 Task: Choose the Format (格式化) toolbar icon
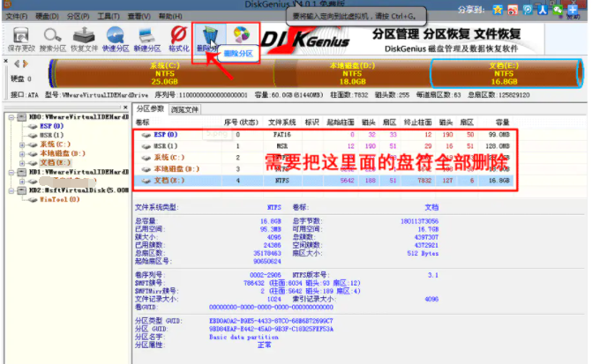tap(178, 34)
